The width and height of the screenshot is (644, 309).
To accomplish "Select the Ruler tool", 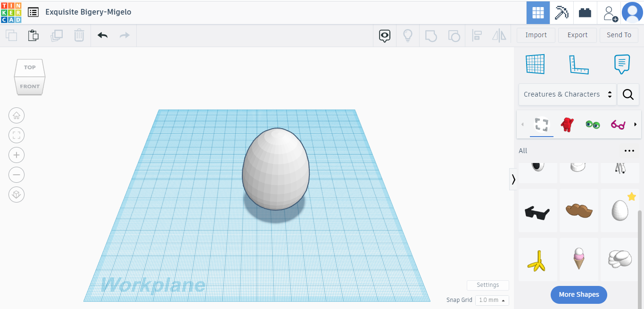I will [579, 64].
